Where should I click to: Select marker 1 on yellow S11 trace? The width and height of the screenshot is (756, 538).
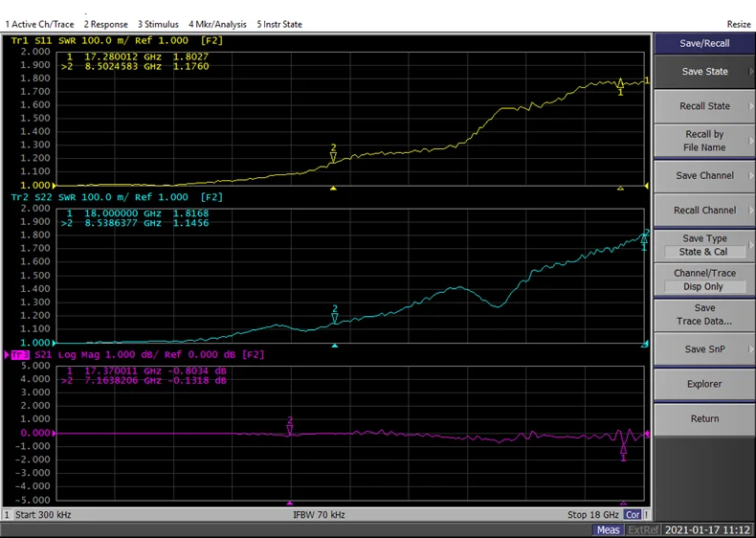click(620, 87)
